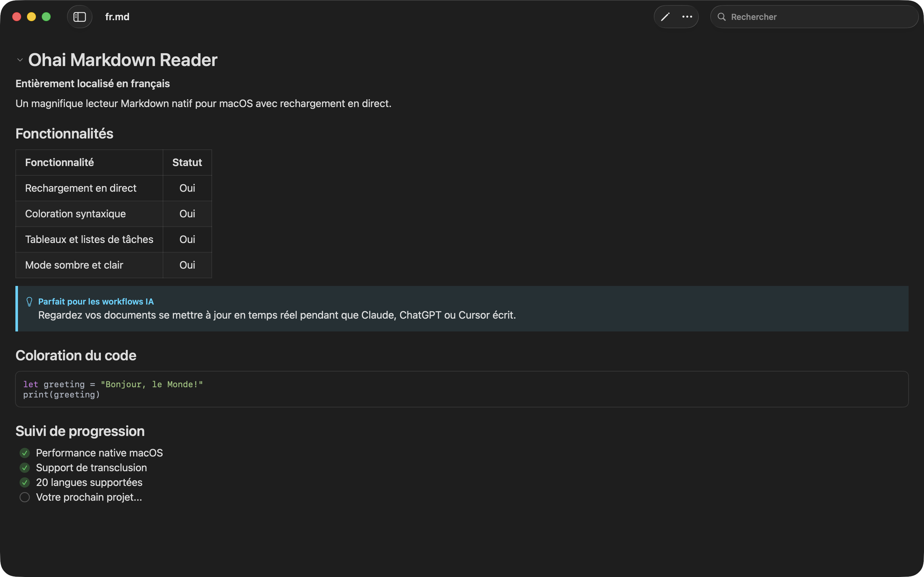The image size is (924, 577).
Task: Click the yellow minimize window button
Action: coord(31,17)
